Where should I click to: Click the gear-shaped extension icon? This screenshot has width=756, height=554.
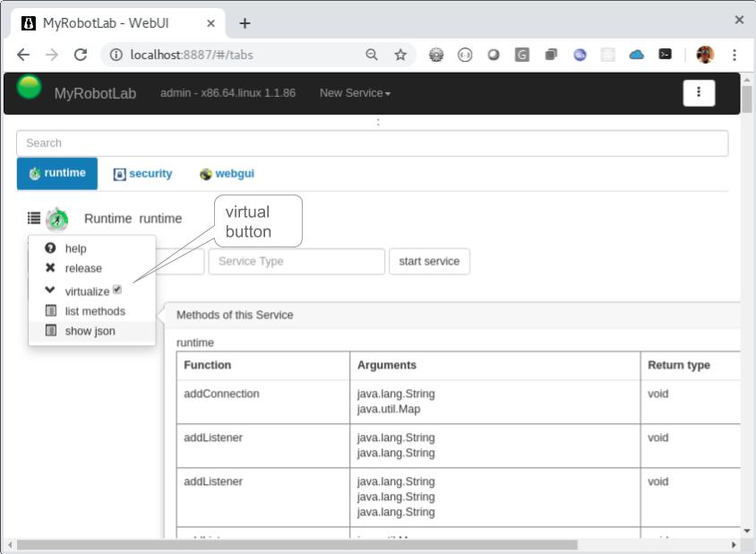tap(436, 55)
